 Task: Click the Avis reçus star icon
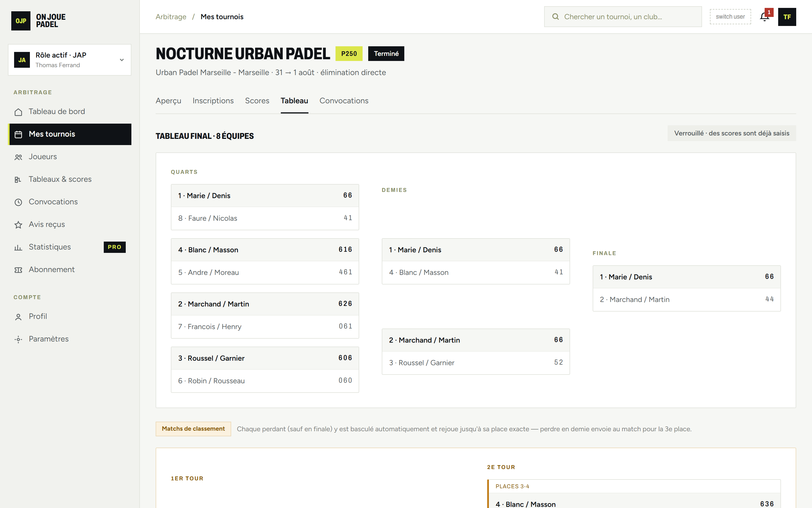(18, 224)
